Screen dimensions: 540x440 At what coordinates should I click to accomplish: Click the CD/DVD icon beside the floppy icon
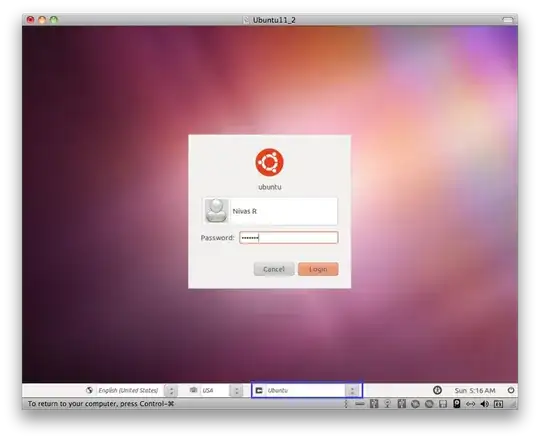click(429, 404)
